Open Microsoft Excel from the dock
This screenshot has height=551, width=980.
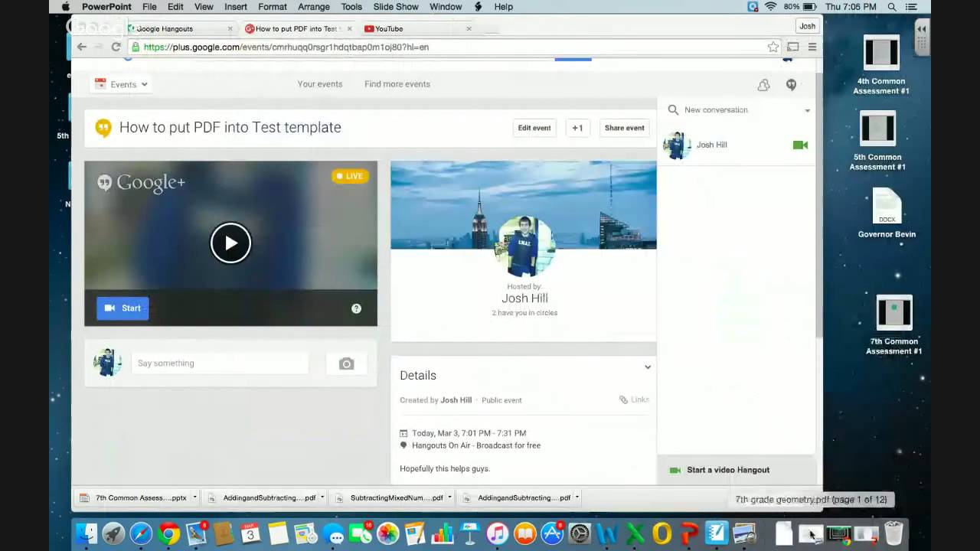(635, 533)
